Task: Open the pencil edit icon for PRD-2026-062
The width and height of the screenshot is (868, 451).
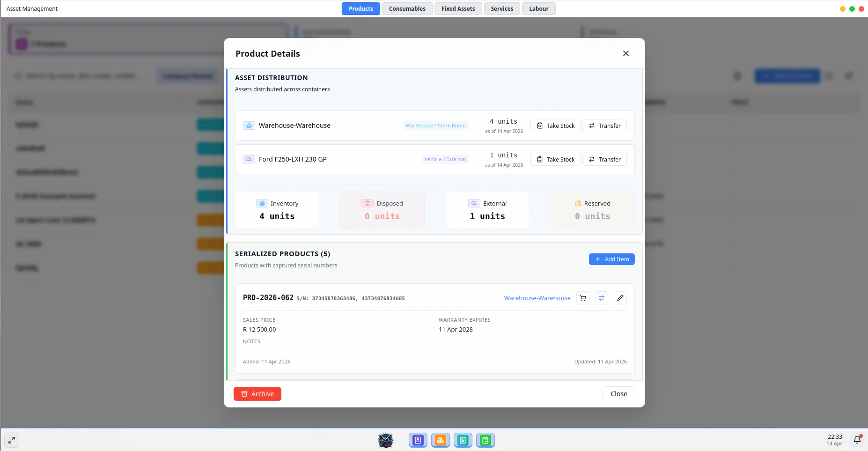Action: coord(620,298)
